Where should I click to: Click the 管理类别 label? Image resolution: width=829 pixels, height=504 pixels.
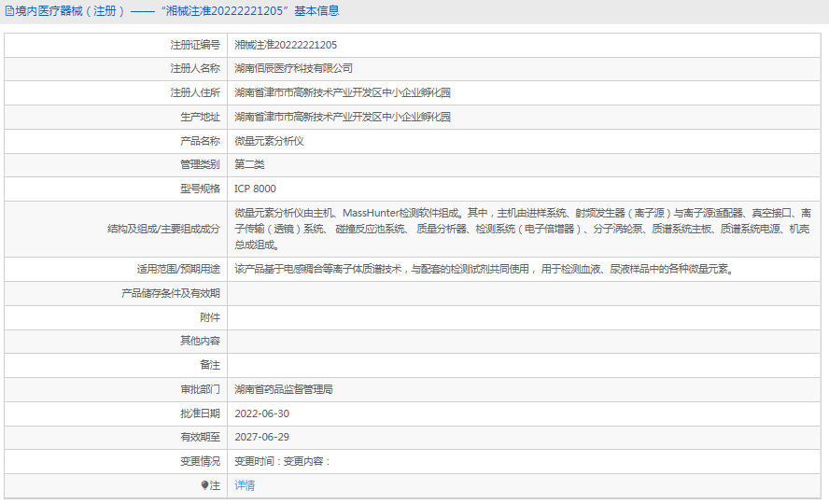[200, 164]
